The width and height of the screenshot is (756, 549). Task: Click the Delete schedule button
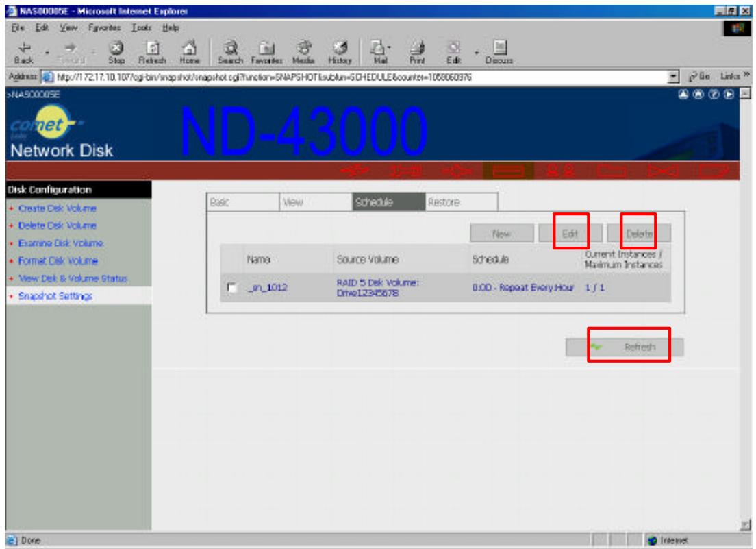(x=639, y=234)
